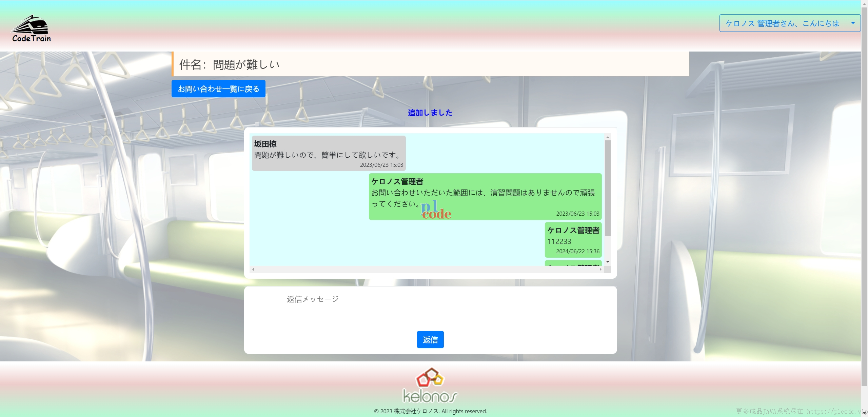The height and width of the screenshot is (417, 868).
Task: Click timestamp 2024/06/22 15:36
Action: click(578, 251)
